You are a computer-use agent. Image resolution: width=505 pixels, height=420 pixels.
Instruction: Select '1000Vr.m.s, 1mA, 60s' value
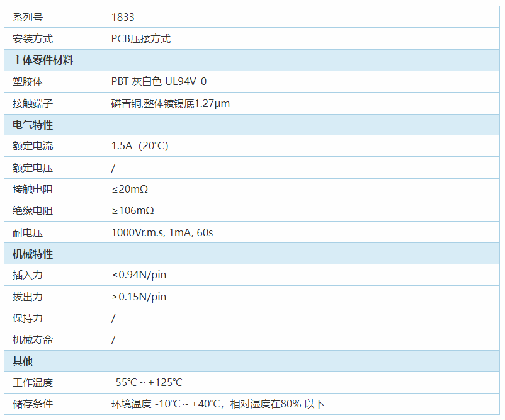point(162,232)
